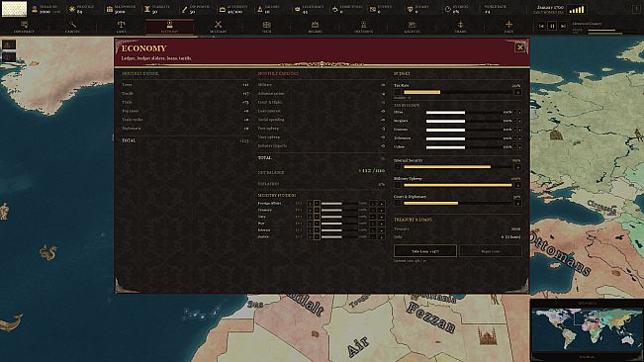Viewport: 644px width, 362px height.
Task: Click the game speed bars indicator
Action: pyautogui.click(x=576, y=9)
